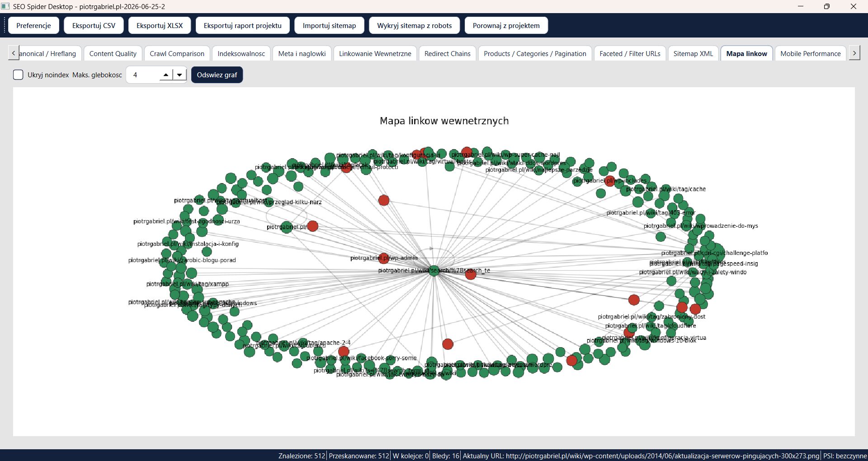This screenshot has width=868, height=461.
Task: Open the Meta i naglowki tab
Action: click(x=302, y=53)
